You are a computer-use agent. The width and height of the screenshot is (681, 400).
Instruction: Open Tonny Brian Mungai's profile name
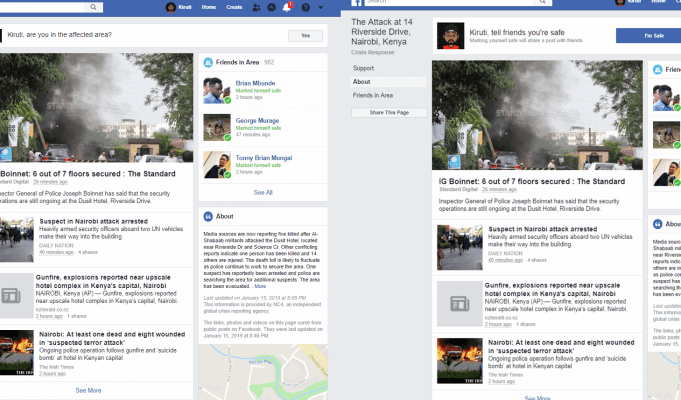(264, 158)
